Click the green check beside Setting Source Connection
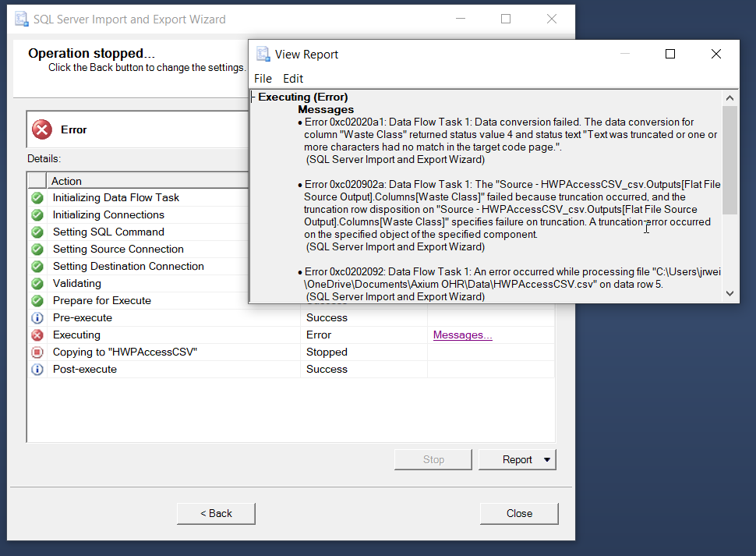756x556 pixels. coord(37,250)
